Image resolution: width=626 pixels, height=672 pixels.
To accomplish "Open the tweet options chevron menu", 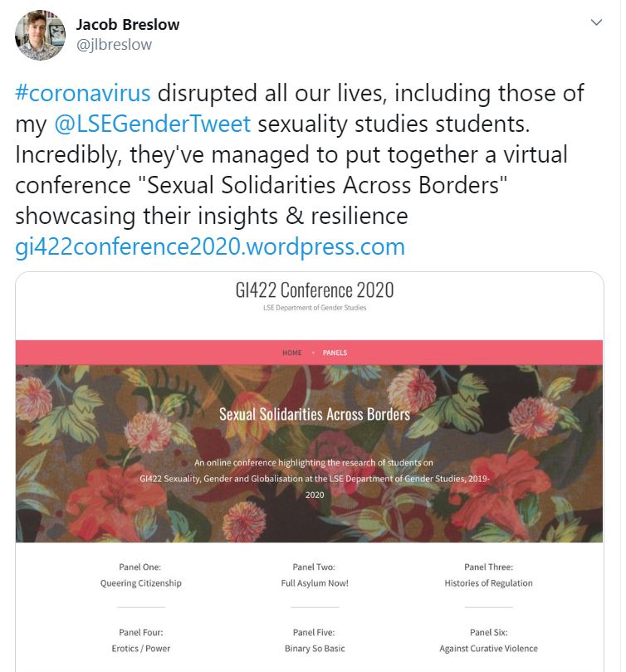I will 595,22.
